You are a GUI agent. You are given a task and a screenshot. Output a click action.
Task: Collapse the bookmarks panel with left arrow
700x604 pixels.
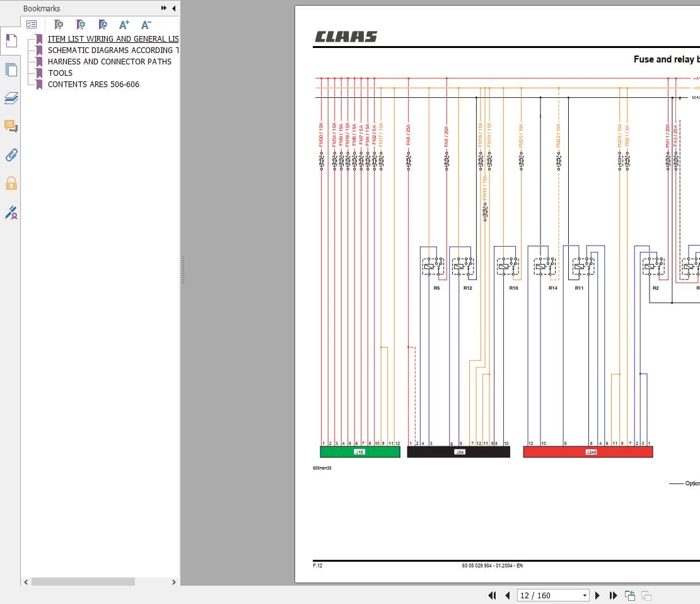click(173, 8)
